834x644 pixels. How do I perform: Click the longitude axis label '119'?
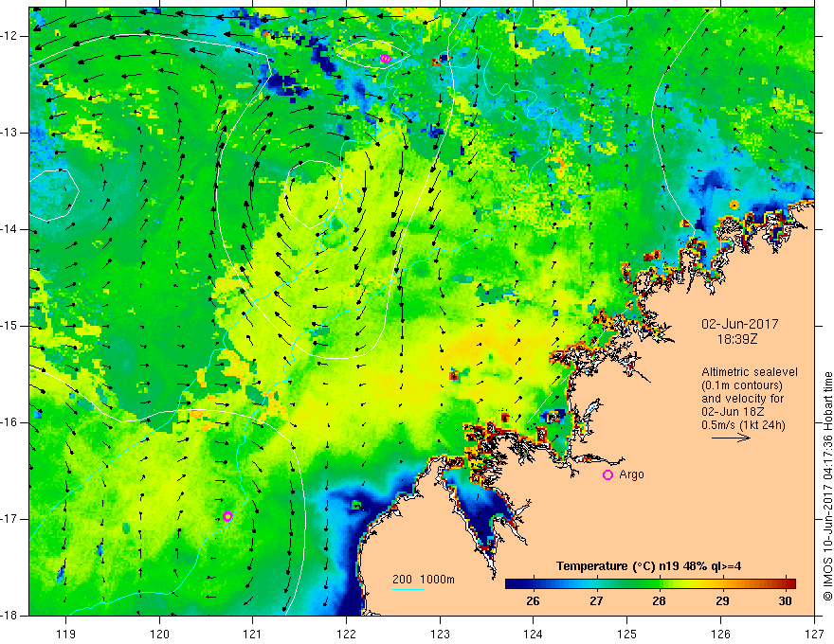(x=66, y=634)
